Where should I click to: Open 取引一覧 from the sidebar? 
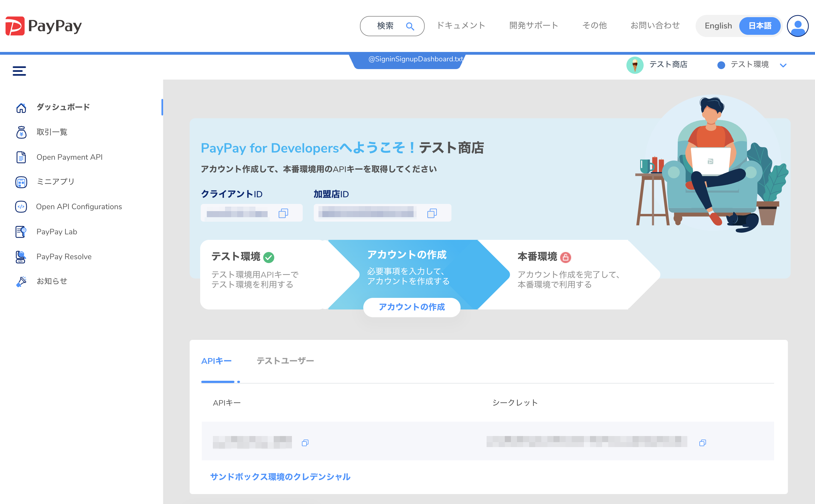click(52, 132)
